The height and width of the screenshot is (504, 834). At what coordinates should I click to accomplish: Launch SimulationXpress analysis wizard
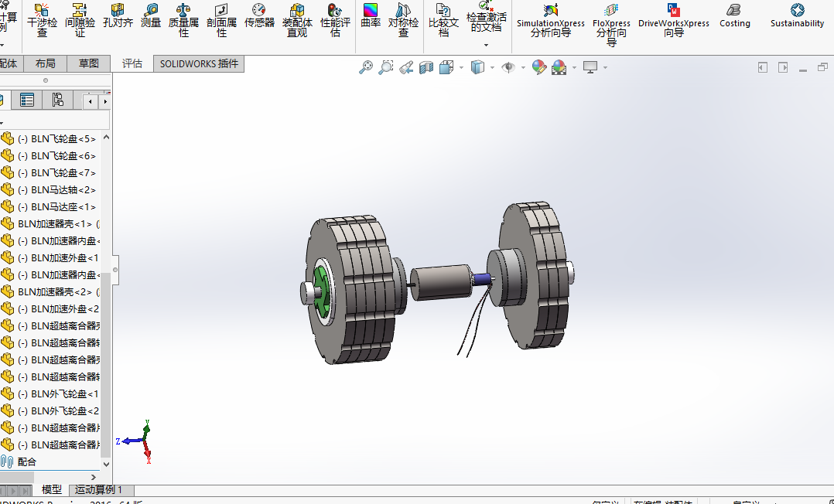(x=551, y=20)
